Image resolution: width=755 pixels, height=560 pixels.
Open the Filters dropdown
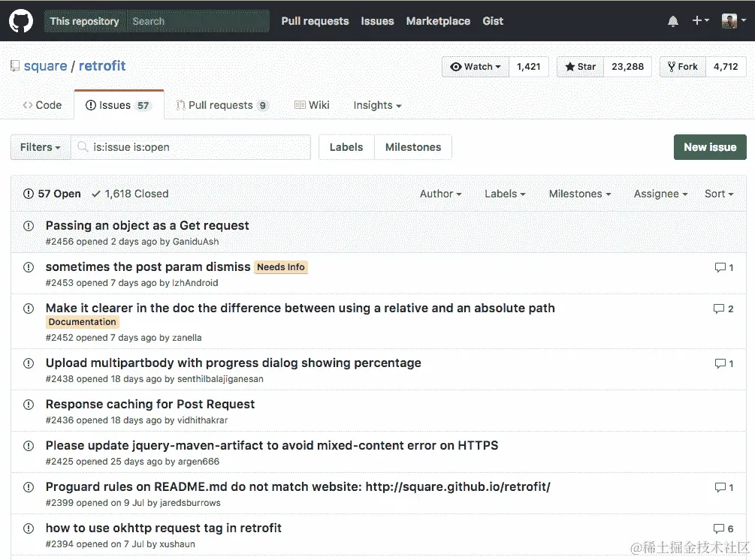point(41,147)
